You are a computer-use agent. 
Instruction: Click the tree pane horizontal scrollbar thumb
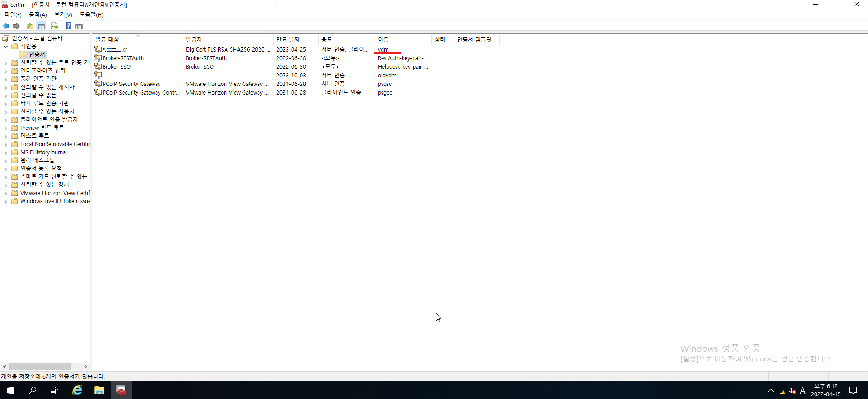click(40, 366)
